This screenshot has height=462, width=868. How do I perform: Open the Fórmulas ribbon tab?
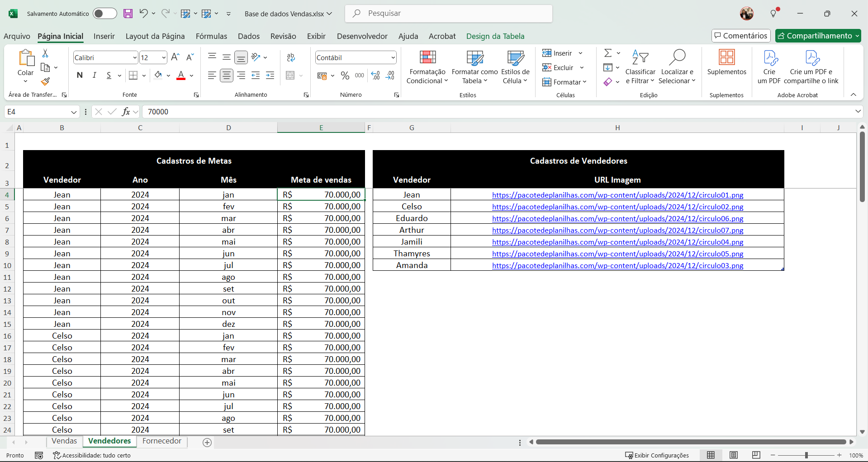[211, 36]
